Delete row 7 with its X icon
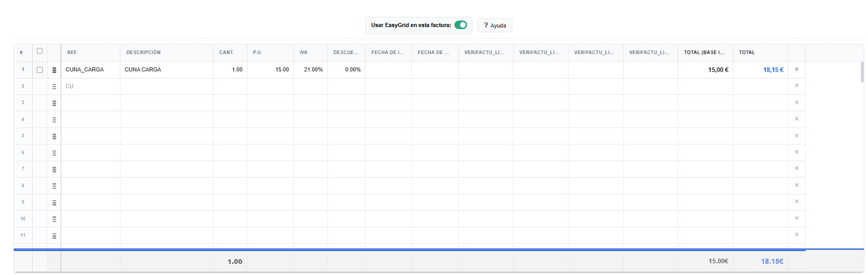This screenshot has width=868, height=275. pos(797,168)
